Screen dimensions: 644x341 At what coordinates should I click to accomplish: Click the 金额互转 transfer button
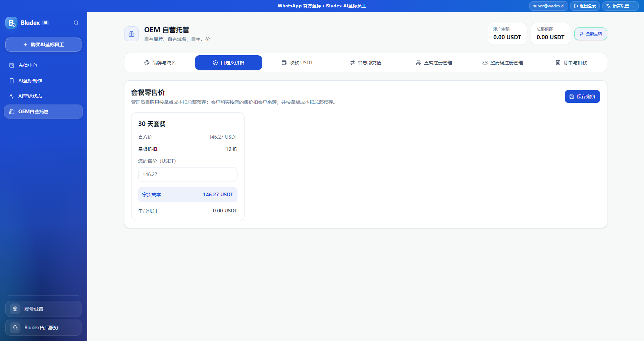click(x=591, y=34)
